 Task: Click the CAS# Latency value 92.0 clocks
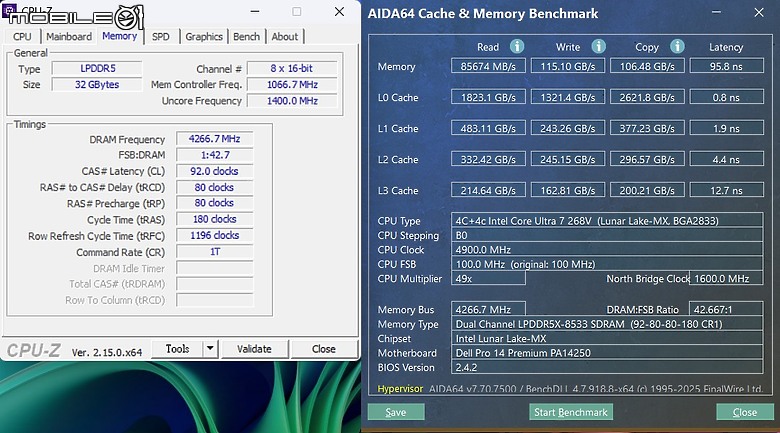click(214, 171)
